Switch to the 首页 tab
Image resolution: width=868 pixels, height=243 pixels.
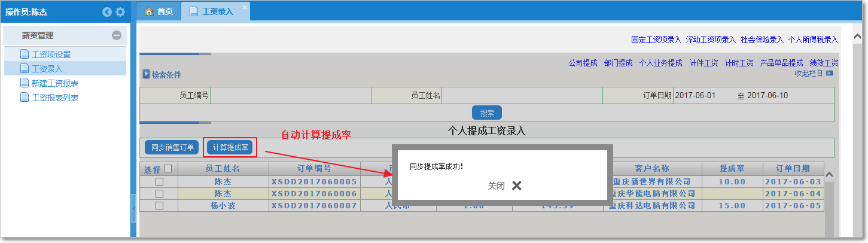click(159, 11)
